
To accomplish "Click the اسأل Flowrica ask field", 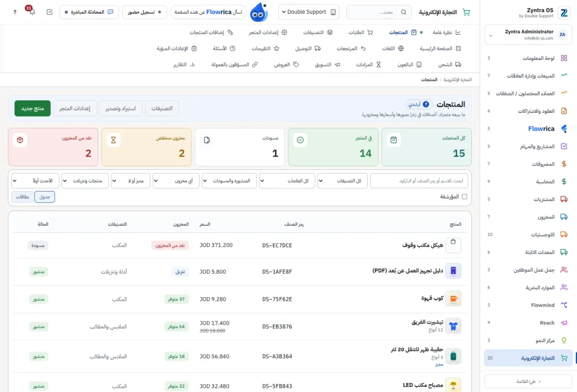I will coord(209,12).
